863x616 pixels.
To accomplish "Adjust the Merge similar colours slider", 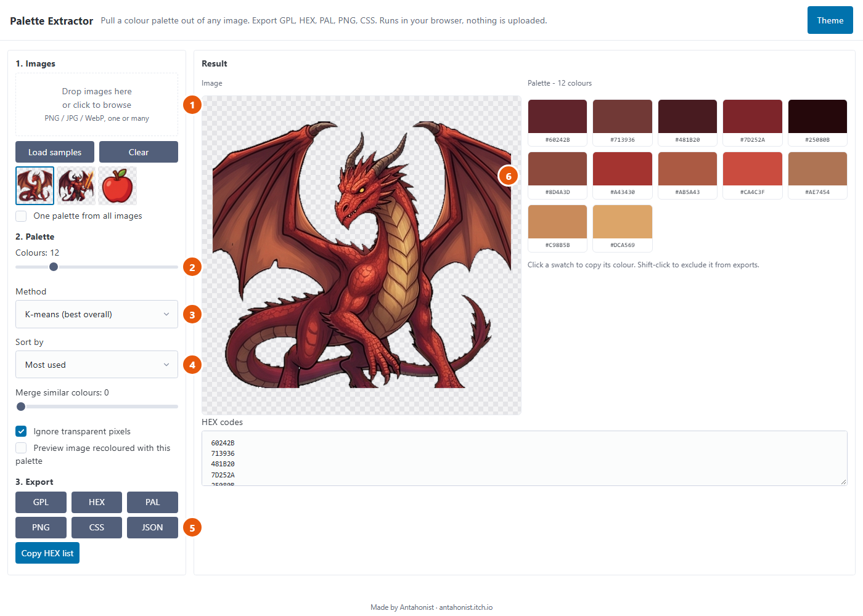I will (x=97, y=407).
